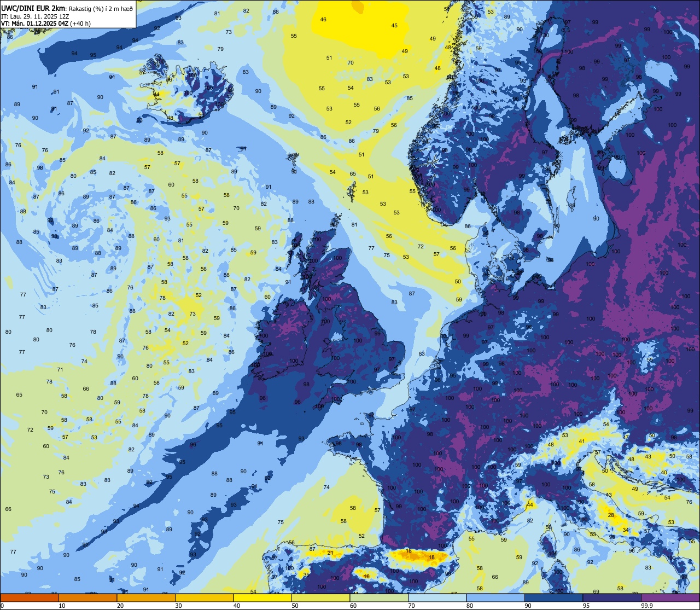700x610 pixels.
Task: Click the 70–80 light blue legend swatch
Action: pyautogui.click(x=437, y=597)
